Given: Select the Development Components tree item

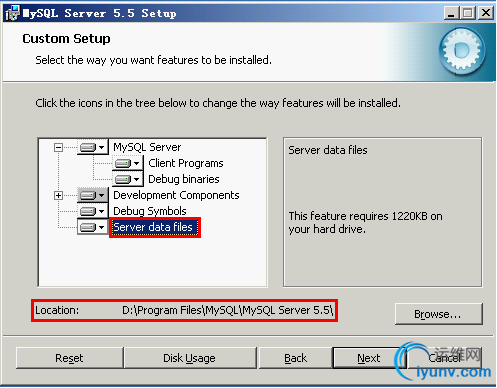Looking at the screenshot, I should (176, 195).
